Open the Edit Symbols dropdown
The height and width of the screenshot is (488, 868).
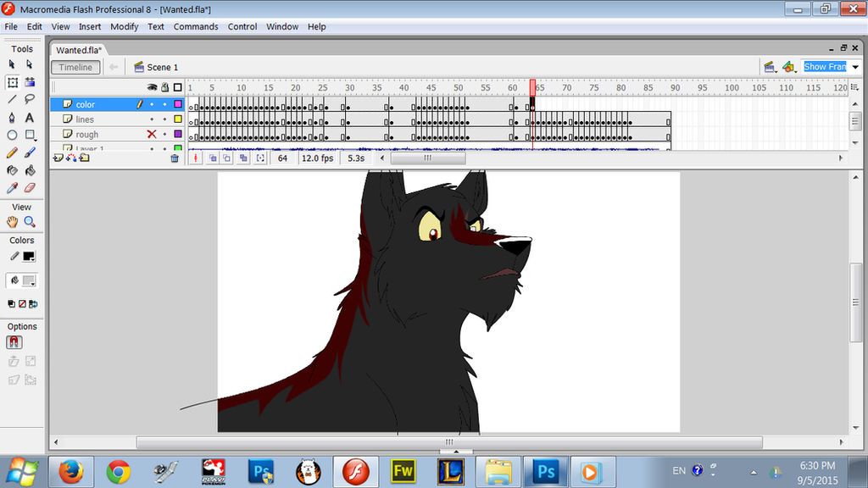pos(790,66)
